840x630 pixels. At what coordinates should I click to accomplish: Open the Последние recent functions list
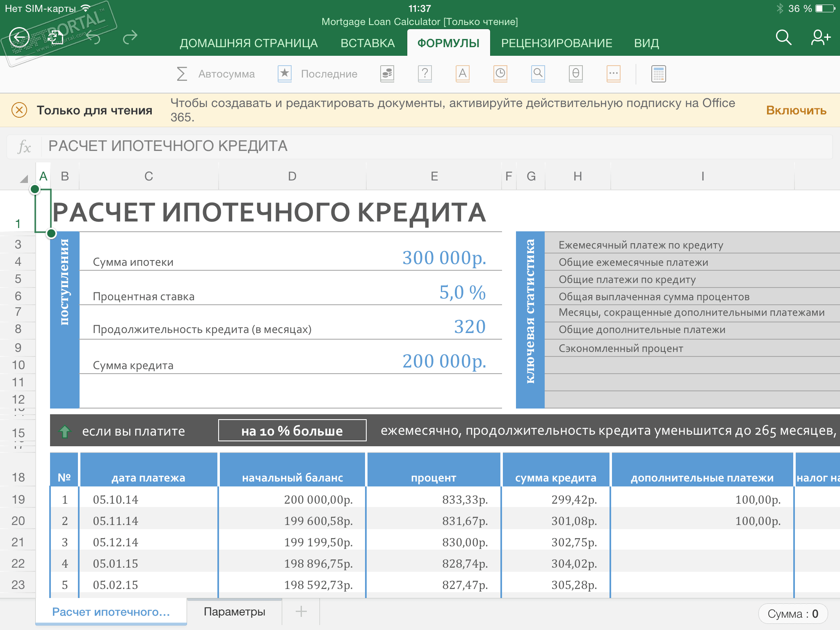pyautogui.click(x=318, y=74)
